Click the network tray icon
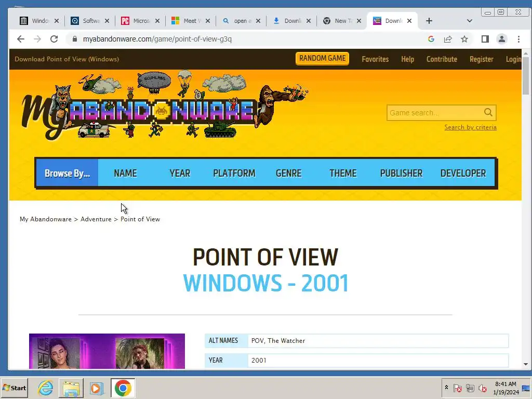532x399 pixels. (x=470, y=388)
